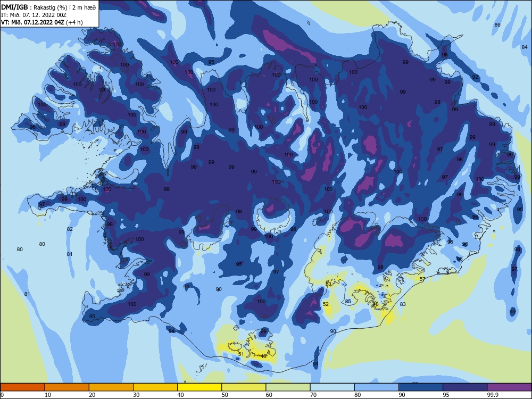Click the 30–40 legend color swatch
The image size is (532, 399).
(x=155, y=387)
